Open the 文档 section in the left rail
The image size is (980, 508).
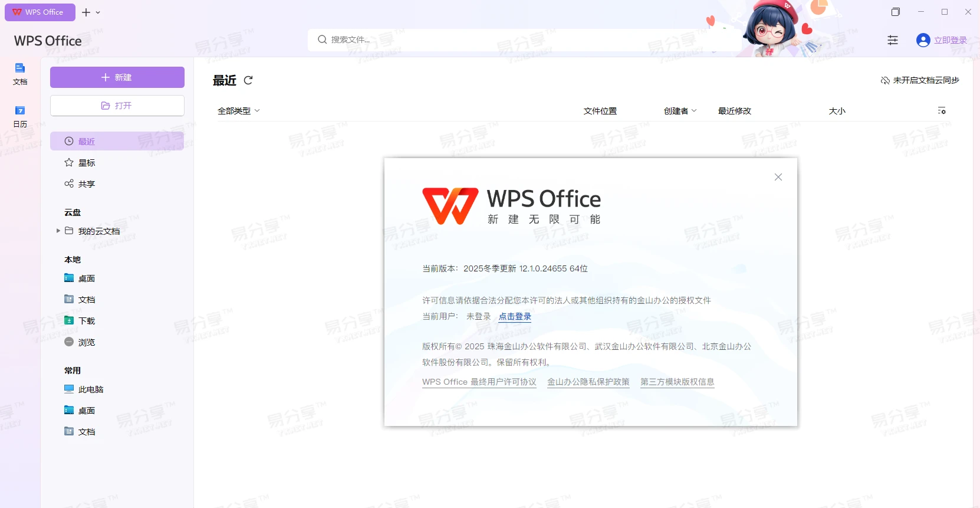[20, 74]
